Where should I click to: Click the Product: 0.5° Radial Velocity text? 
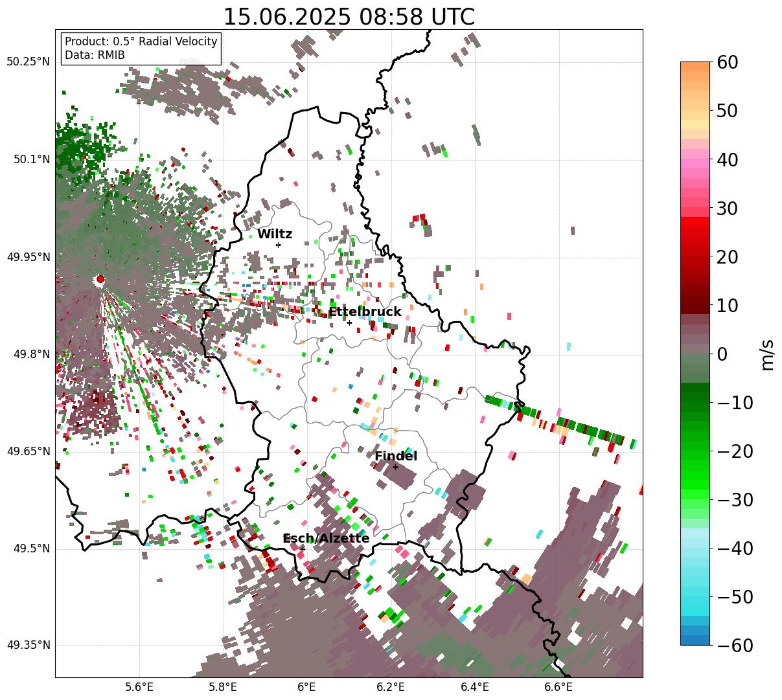pyautogui.click(x=141, y=41)
